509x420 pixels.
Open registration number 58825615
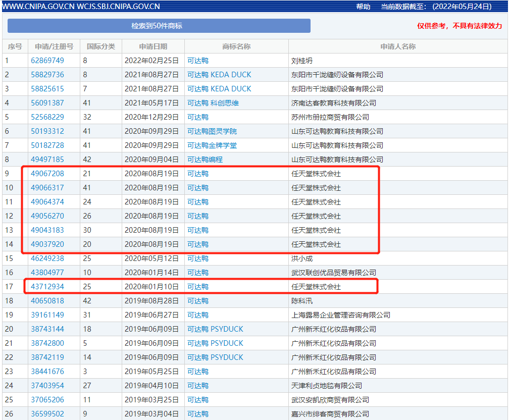[x=47, y=89]
